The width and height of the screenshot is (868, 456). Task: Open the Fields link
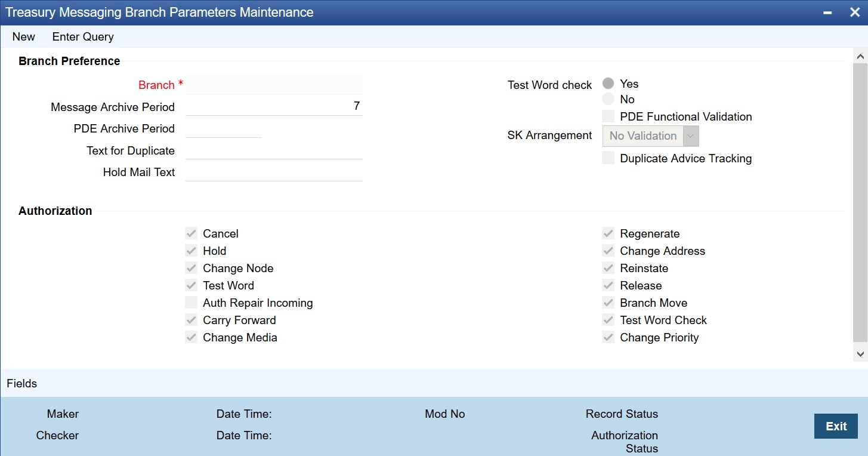tap(22, 383)
